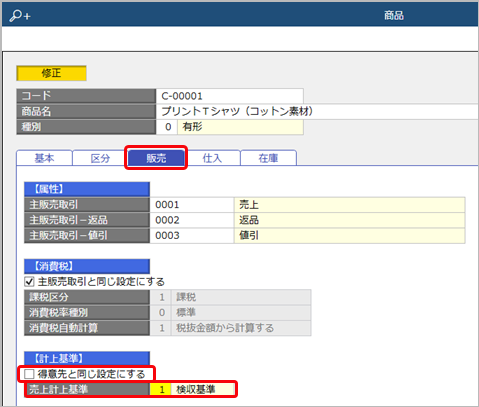
Task: Select the 販売 tab
Action: click(x=156, y=158)
